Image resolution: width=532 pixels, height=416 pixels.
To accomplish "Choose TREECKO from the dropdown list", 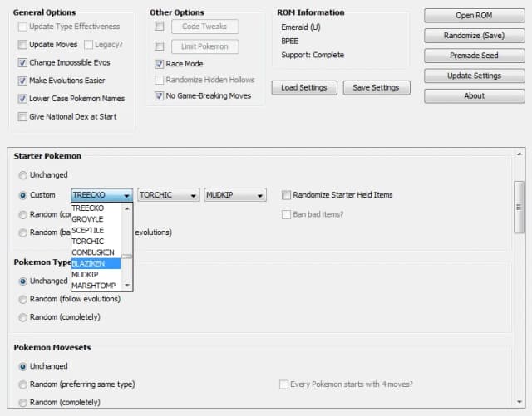I will [x=96, y=208].
